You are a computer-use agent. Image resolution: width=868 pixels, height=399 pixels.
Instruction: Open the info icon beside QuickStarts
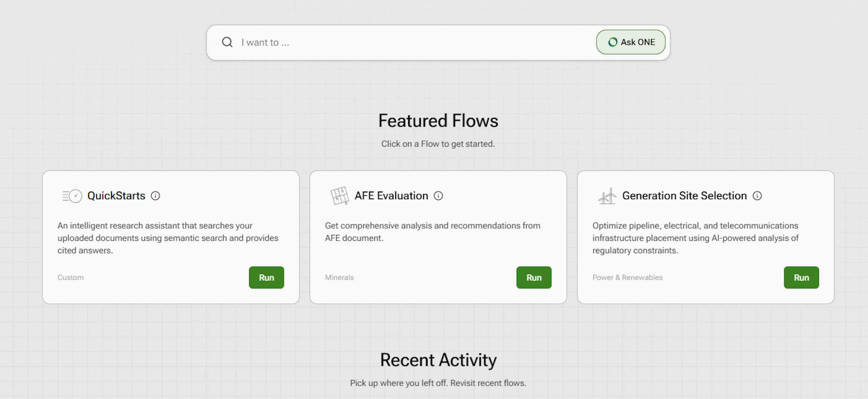(155, 196)
